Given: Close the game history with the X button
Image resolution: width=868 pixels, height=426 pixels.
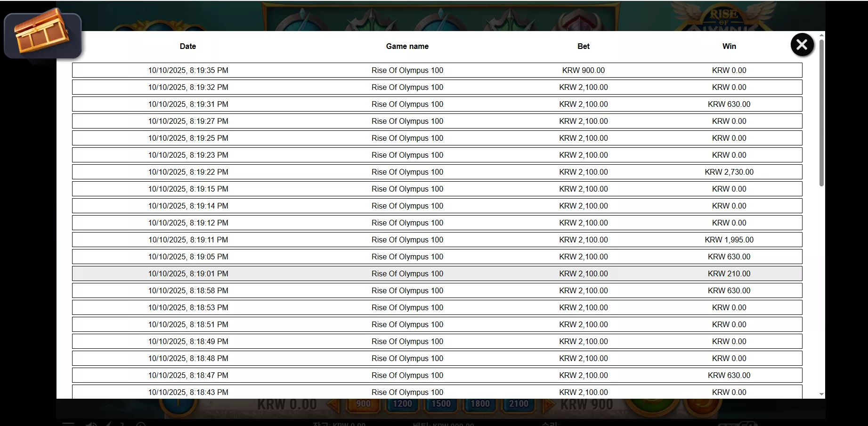Looking at the screenshot, I should click(802, 45).
